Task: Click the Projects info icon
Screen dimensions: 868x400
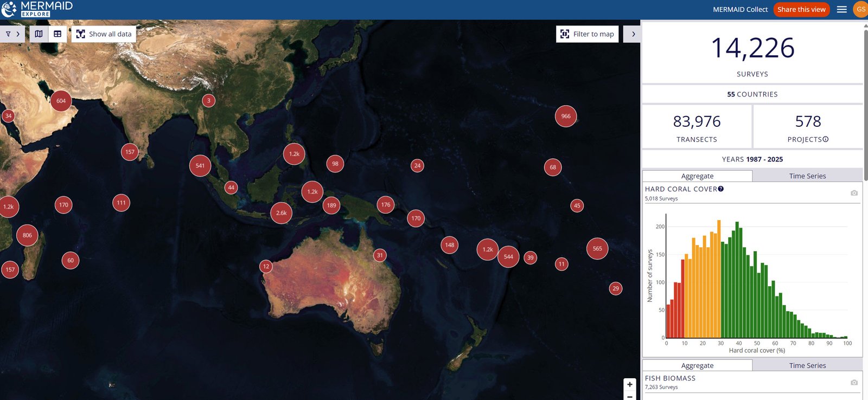Action: click(826, 139)
